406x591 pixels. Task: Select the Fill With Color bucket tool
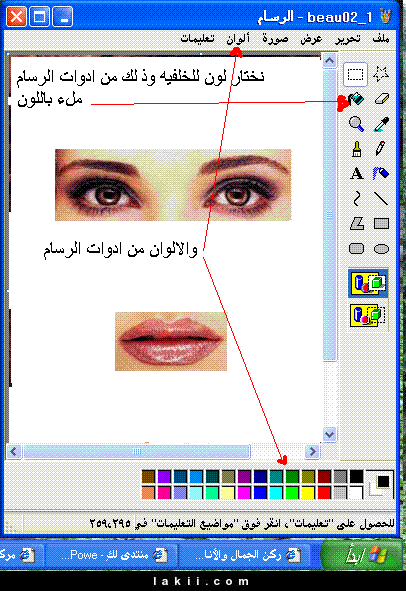click(x=356, y=99)
